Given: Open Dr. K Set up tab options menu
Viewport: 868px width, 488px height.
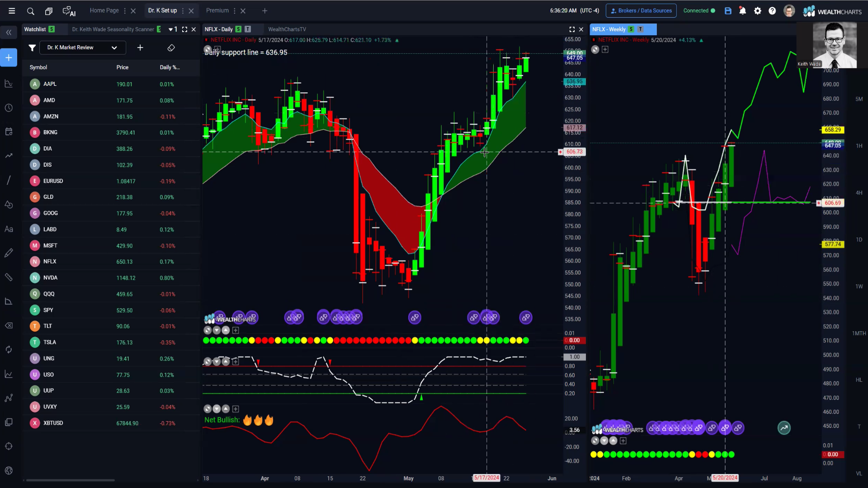Looking at the screenshot, I should 183,11.
